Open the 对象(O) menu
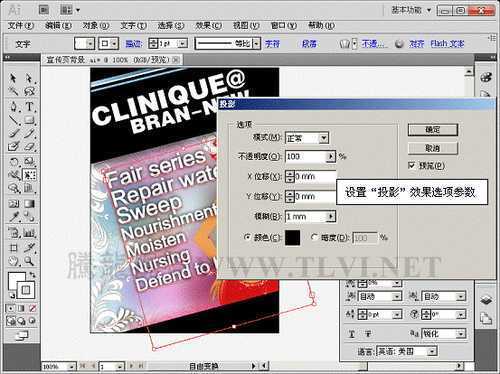The width and height of the screenshot is (500, 374). [x=96, y=26]
